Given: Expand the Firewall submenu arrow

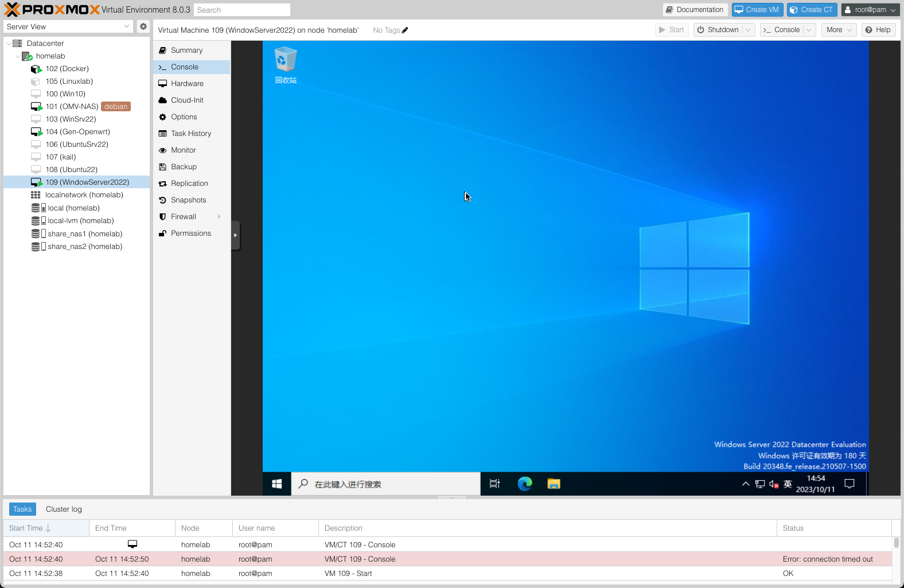Looking at the screenshot, I should [219, 217].
